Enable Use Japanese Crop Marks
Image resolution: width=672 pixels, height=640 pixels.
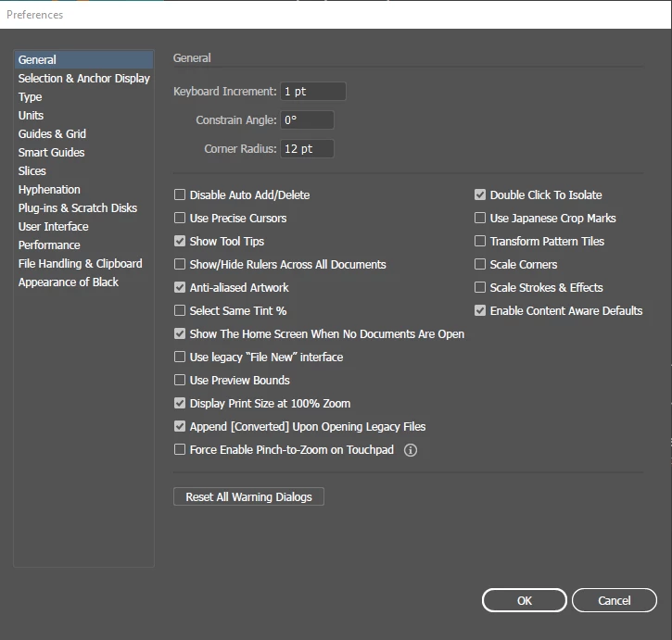pyautogui.click(x=480, y=218)
